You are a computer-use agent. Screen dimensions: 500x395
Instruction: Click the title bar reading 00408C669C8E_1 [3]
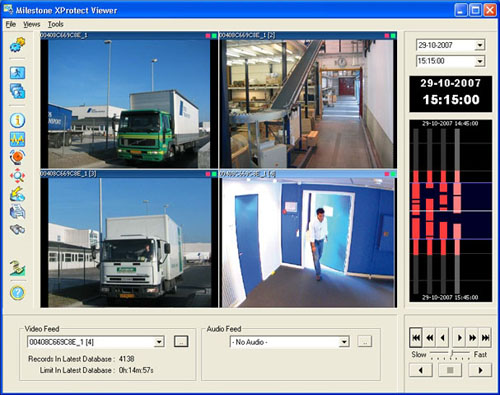tap(129, 174)
